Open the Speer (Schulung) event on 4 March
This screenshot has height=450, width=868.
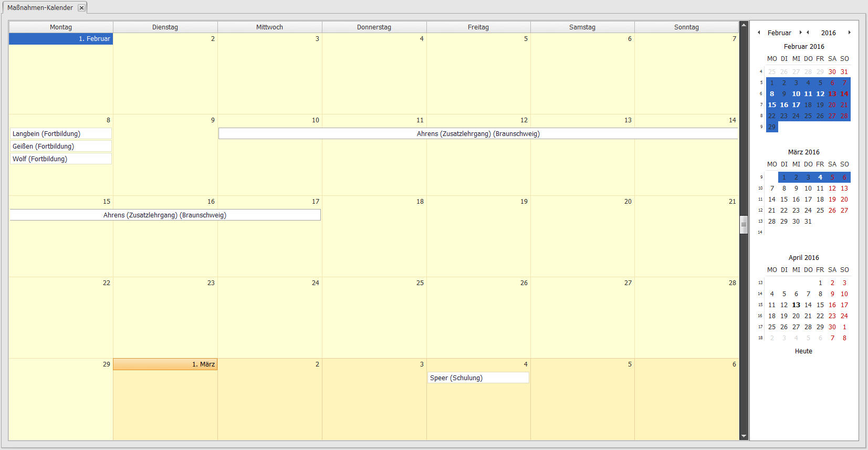tap(478, 378)
